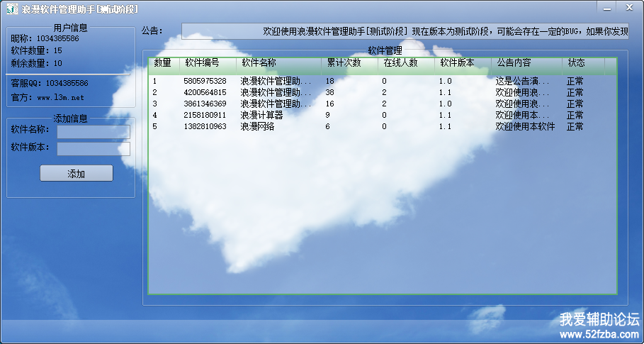644x344 pixels.
Task: Select software entry 4200564815
Action: click(x=205, y=93)
